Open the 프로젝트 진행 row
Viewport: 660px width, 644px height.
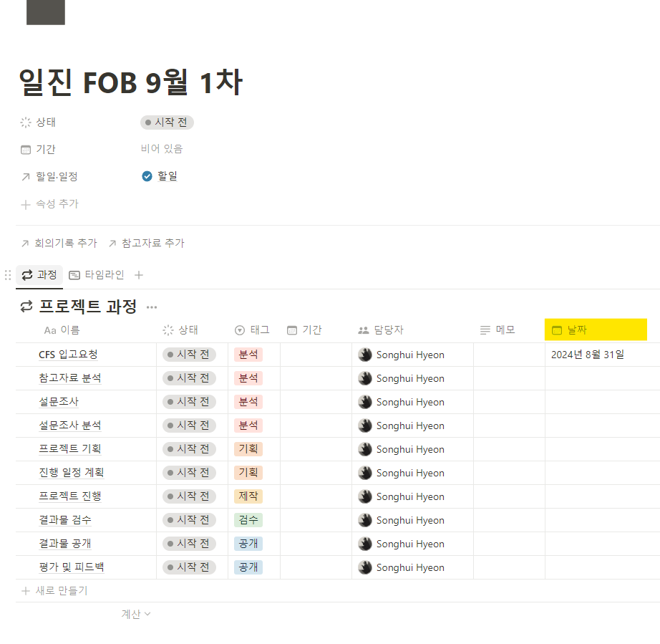pos(70,496)
